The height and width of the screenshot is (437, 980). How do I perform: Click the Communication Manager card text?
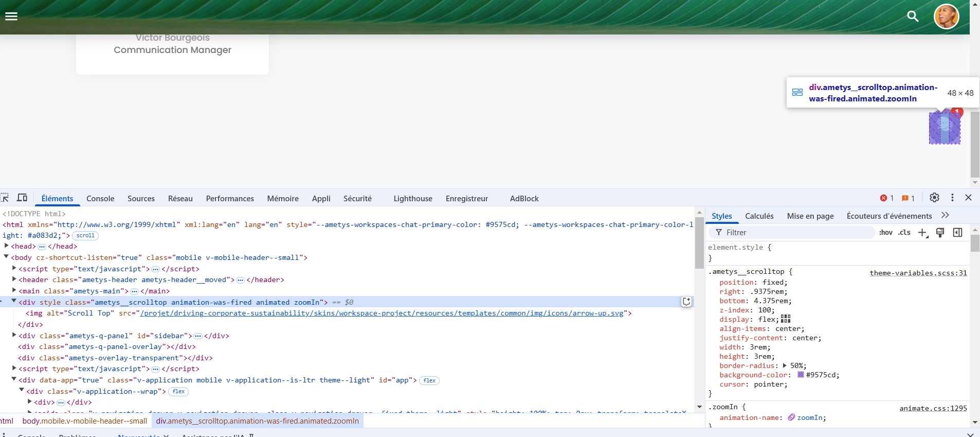[x=172, y=50]
